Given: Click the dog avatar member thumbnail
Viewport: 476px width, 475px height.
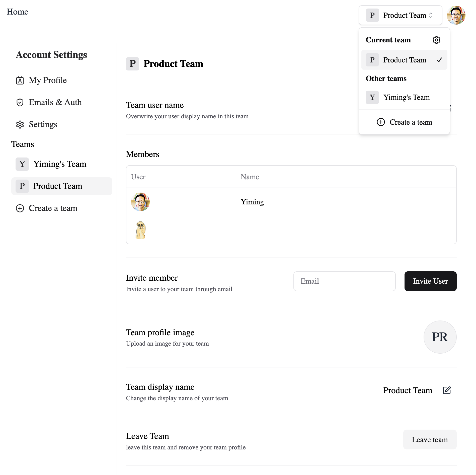Looking at the screenshot, I should click(140, 230).
